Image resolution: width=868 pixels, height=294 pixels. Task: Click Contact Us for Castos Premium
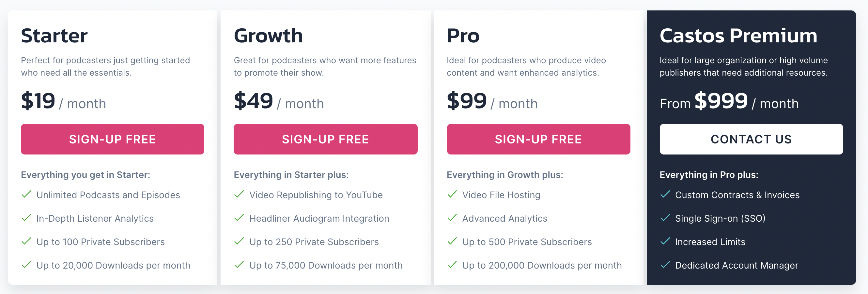click(752, 139)
